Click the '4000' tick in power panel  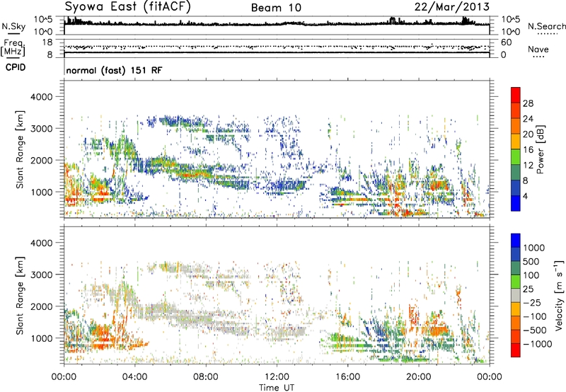pos(41,97)
